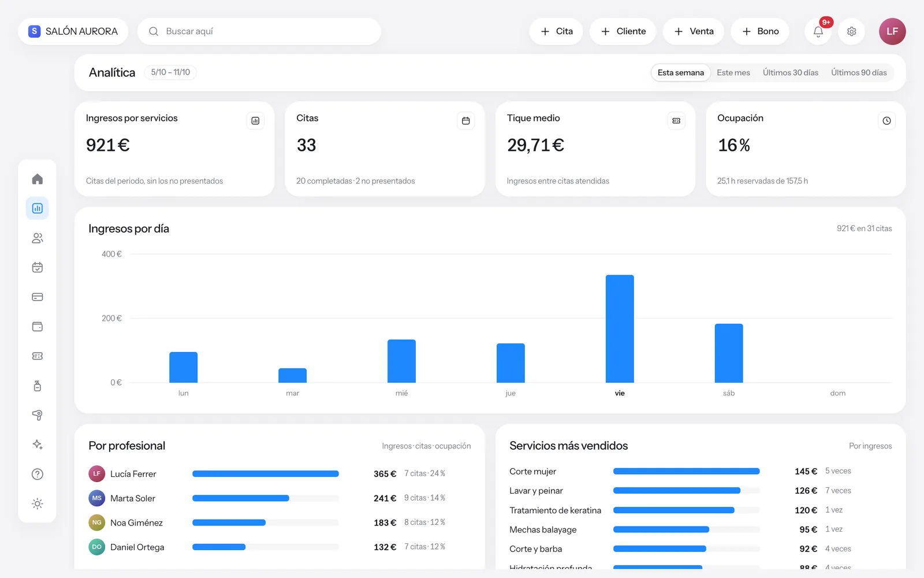Open the credit card sidebar icon
Screen dimensions: 924x578
[38, 297]
